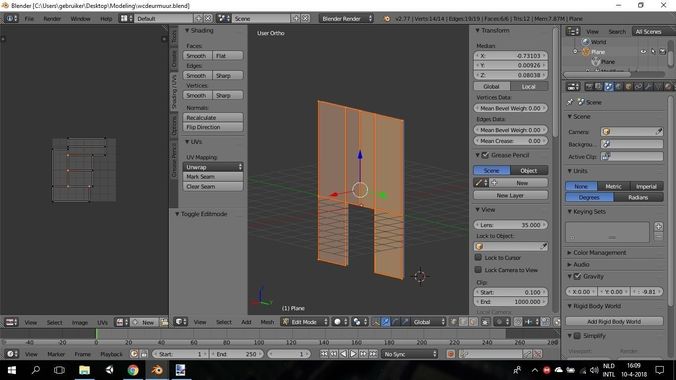Toggle selectability cursor icon for Plane

[653, 52]
